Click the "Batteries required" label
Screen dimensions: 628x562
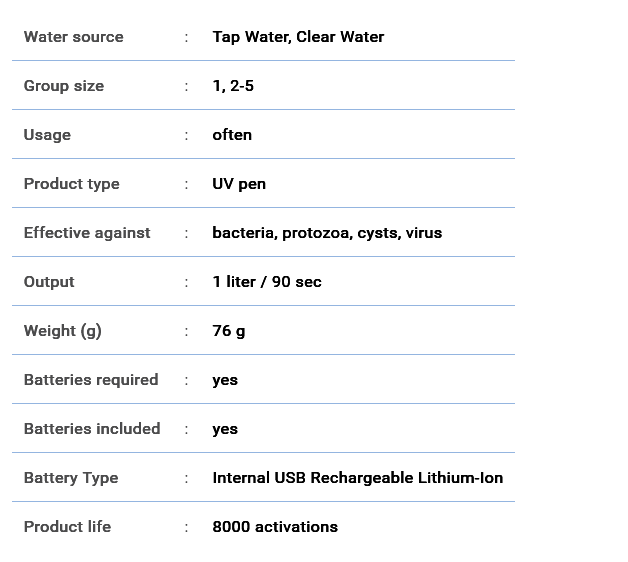[x=91, y=380]
